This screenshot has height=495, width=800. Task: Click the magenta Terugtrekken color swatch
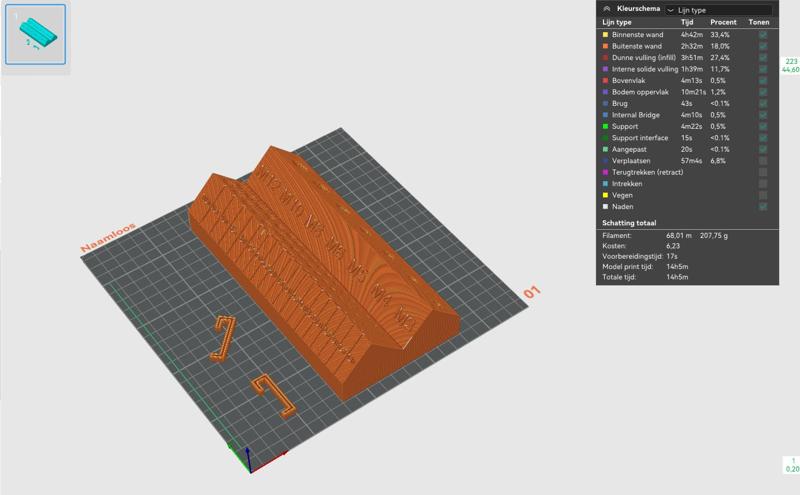tap(606, 172)
